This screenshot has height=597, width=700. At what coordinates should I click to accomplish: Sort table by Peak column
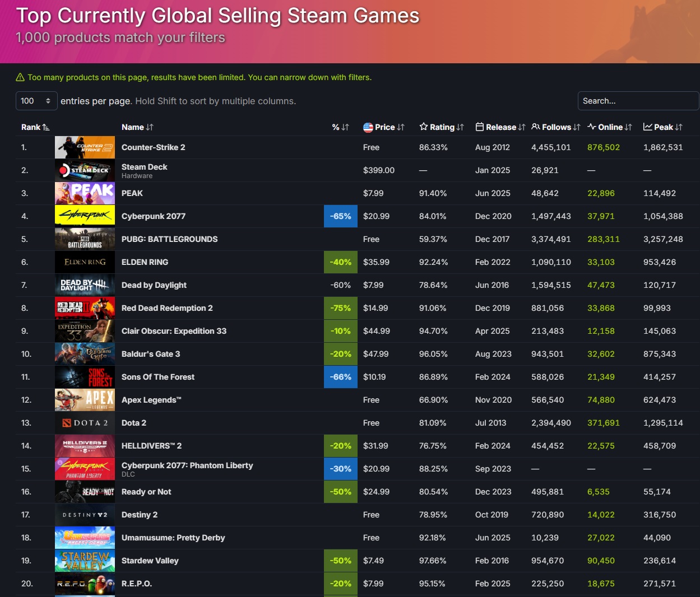tap(663, 127)
